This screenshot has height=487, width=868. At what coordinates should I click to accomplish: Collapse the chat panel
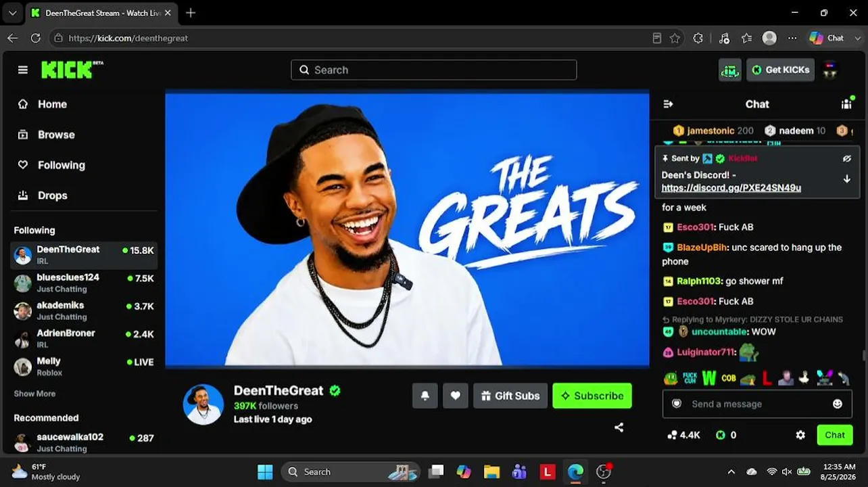click(x=668, y=104)
